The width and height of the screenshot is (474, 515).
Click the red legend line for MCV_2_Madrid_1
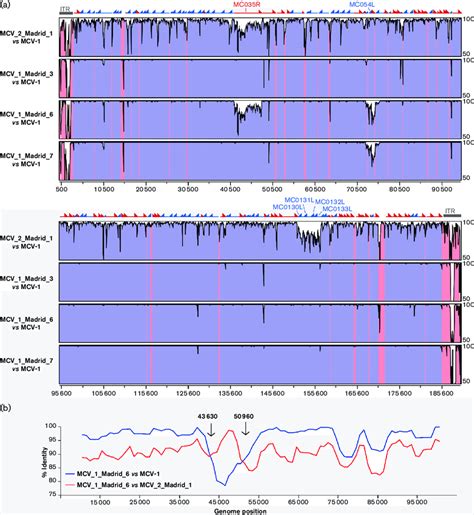tap(69, 485)
